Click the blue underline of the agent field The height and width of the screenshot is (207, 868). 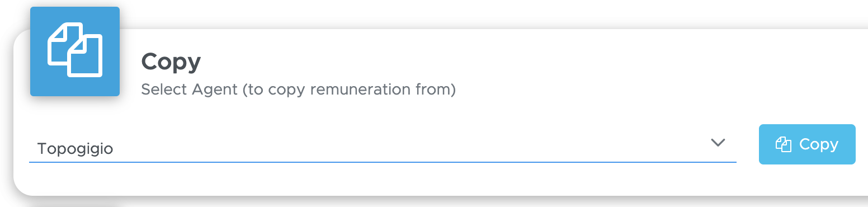click(x=383, y=162)
